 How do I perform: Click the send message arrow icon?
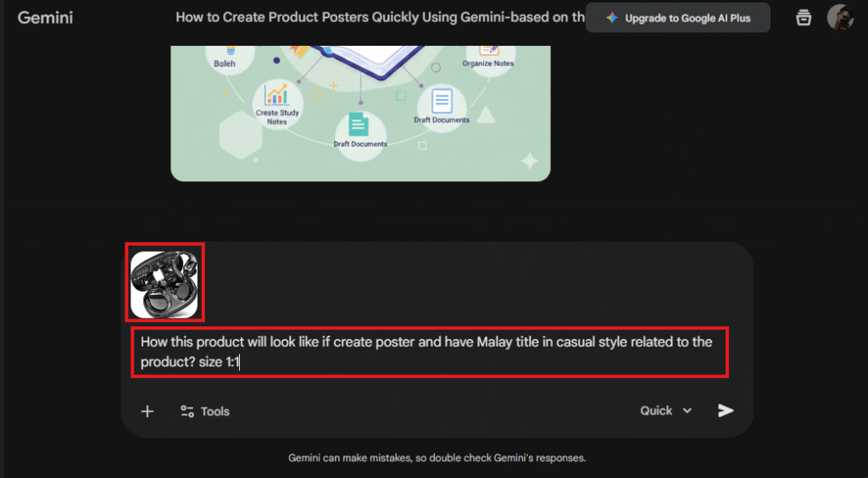[x=726, y=410]
